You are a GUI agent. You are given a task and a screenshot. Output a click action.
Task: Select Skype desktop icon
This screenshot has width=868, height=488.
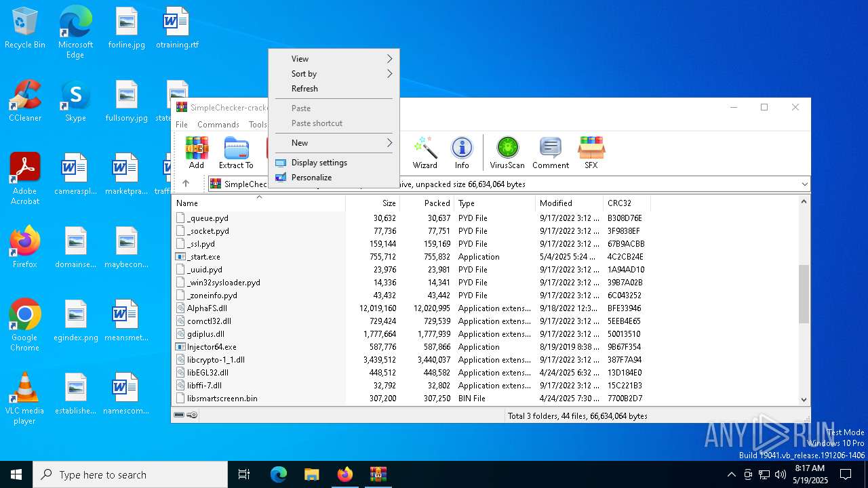[x=75, y=102]
